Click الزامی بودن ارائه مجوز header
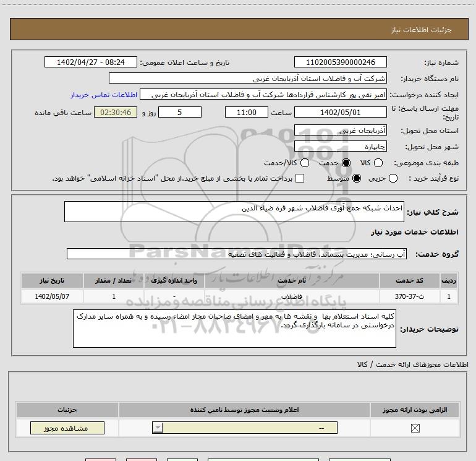The width and height of the screenshot is (476, 461). [x=415, y=410]
